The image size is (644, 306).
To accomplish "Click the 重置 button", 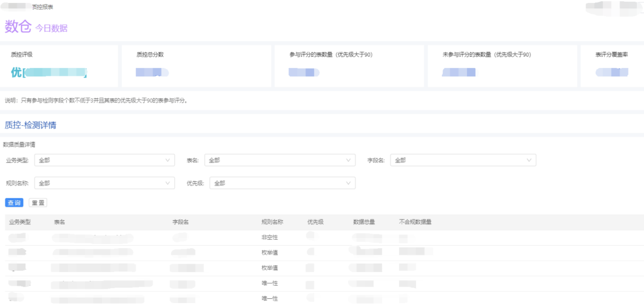I will [x=38, y=202].
